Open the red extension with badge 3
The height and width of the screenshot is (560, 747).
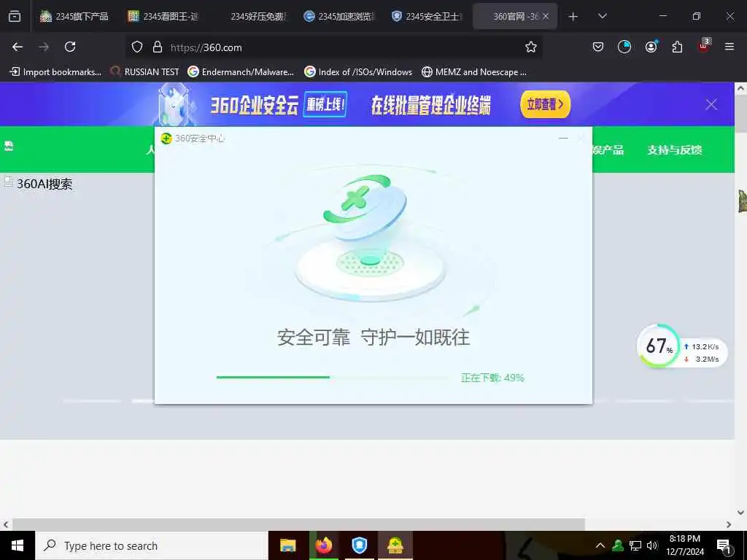704,46
